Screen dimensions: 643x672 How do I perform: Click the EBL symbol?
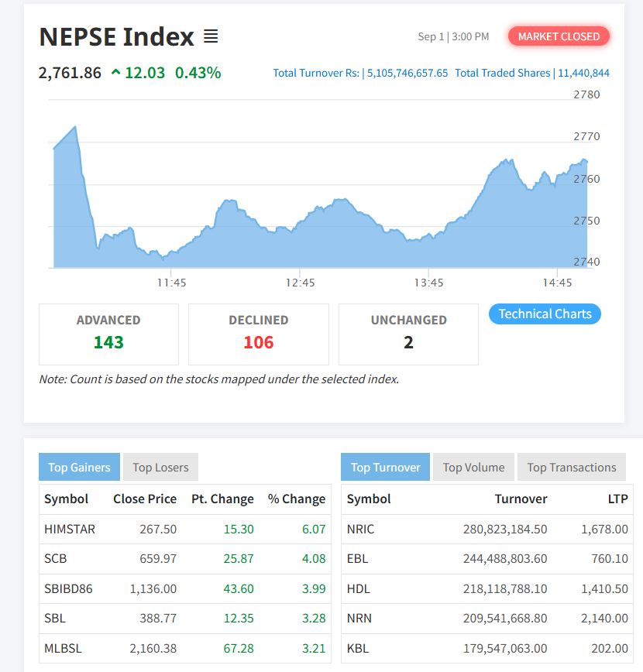[x=358, y=558]
